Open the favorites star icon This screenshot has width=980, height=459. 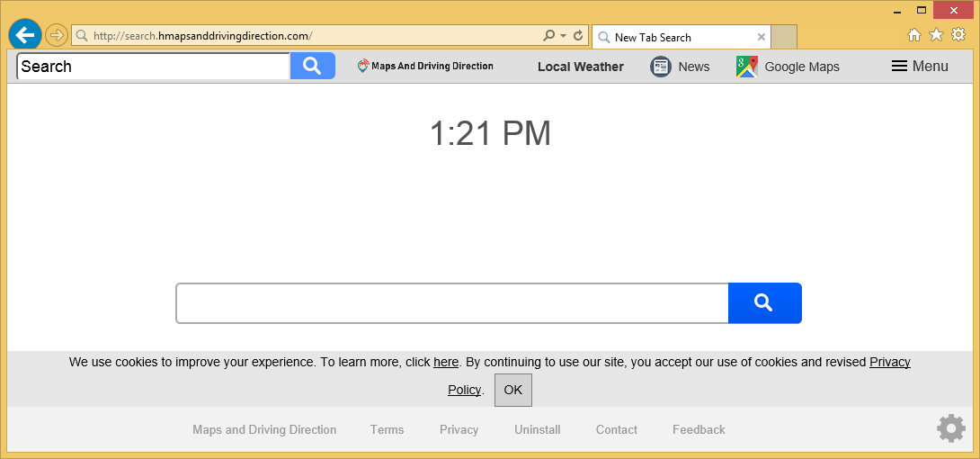pos(936,35)
